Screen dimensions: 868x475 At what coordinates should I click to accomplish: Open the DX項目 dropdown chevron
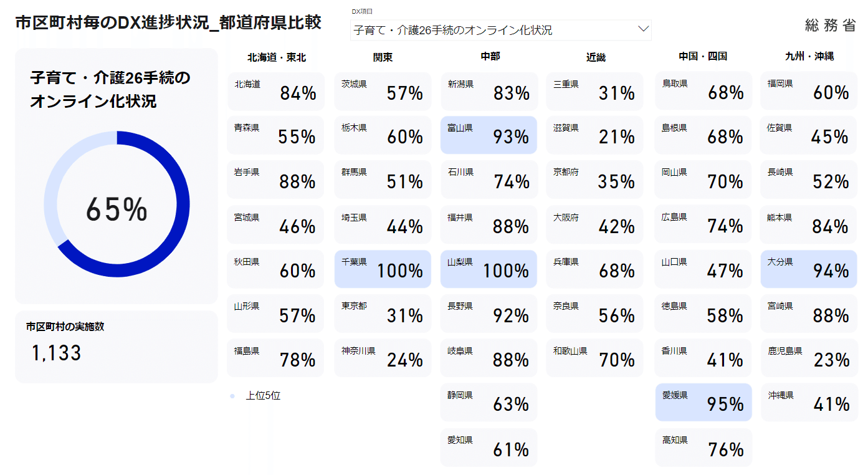point(644,29)
